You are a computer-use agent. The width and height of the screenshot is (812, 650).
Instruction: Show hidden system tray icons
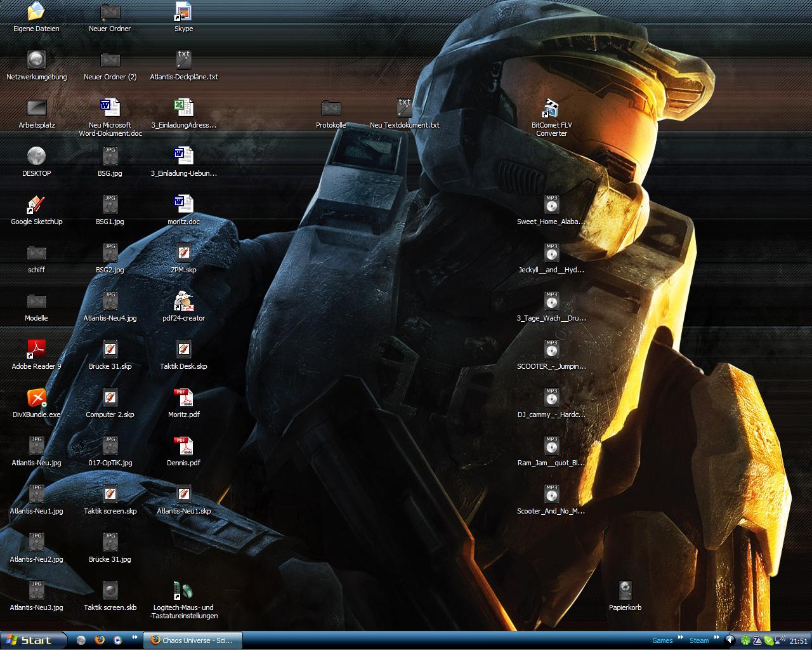pyautogui.click(x=730, y=640)
